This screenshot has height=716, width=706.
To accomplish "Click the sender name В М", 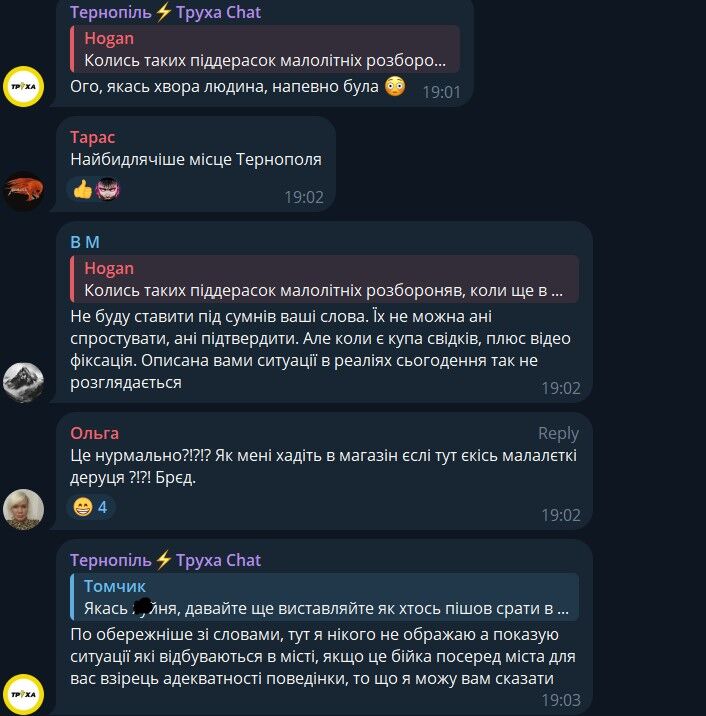I will pyautogui.click(x=85, y=242).
